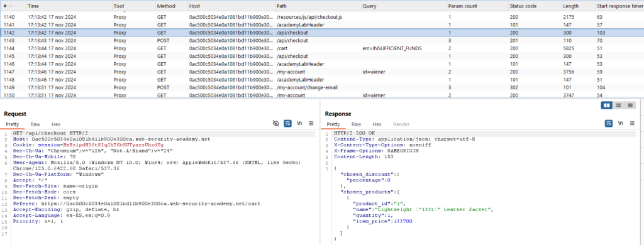Sort by Length column header
644x245 pixels.
coord(578,6)
